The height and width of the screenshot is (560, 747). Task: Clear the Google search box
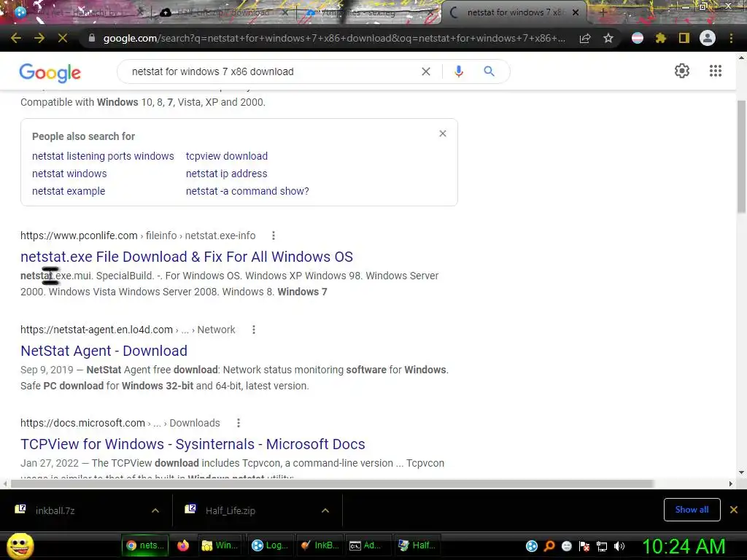coord(426,71)
